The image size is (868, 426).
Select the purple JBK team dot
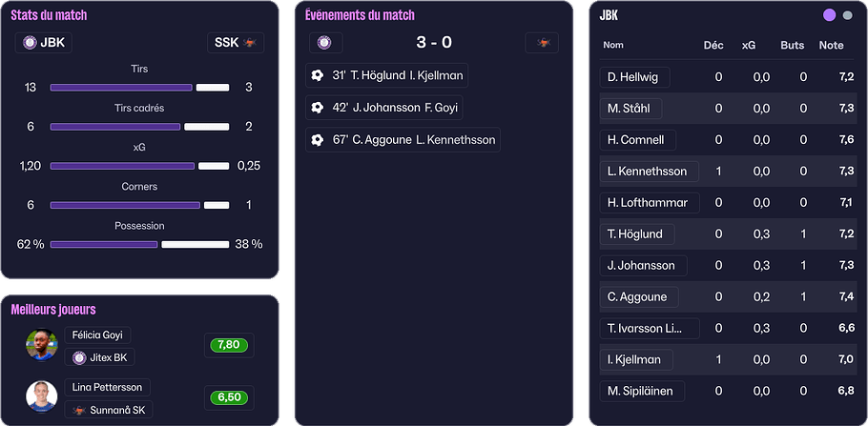click(829, 15)
